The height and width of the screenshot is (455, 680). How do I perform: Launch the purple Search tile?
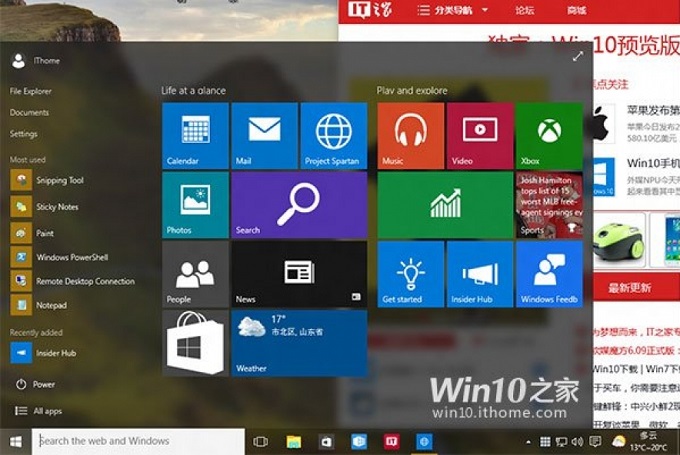click(x=299, y=205)
